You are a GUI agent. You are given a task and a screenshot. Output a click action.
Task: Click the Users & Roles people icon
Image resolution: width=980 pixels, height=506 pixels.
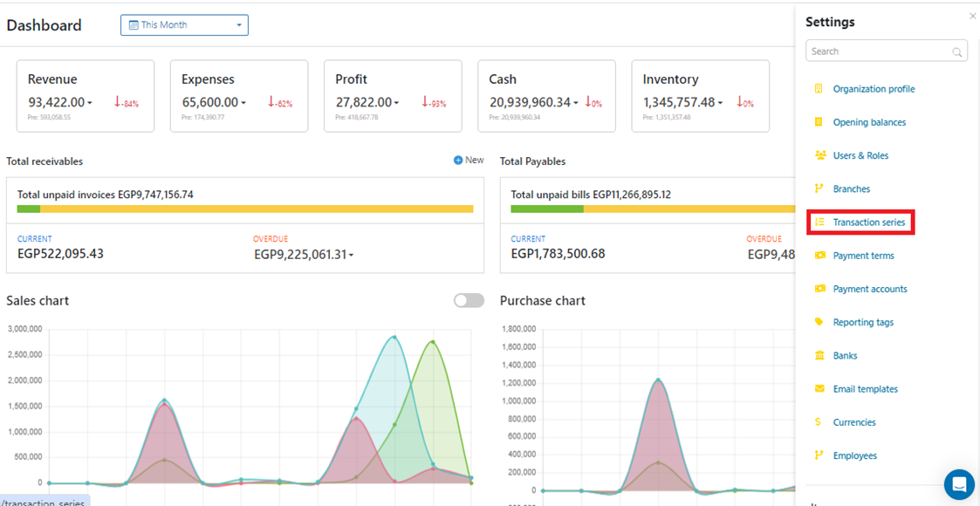pos(819,155)
